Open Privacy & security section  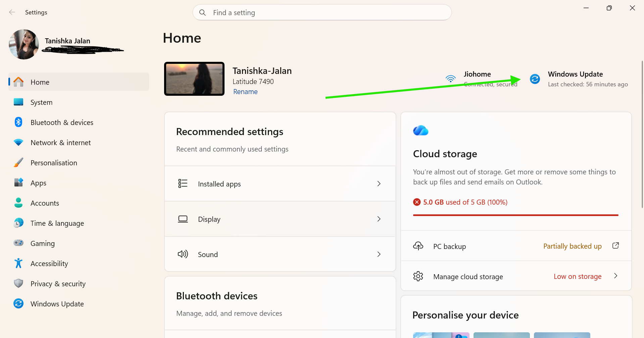click(x=79, y=284)
